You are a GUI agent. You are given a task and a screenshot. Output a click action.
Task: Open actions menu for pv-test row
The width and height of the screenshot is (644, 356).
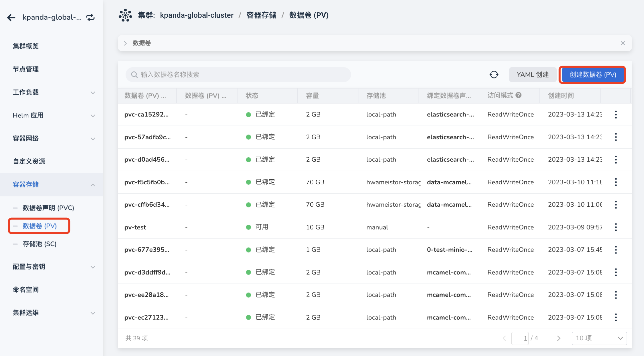click(616, 227)
